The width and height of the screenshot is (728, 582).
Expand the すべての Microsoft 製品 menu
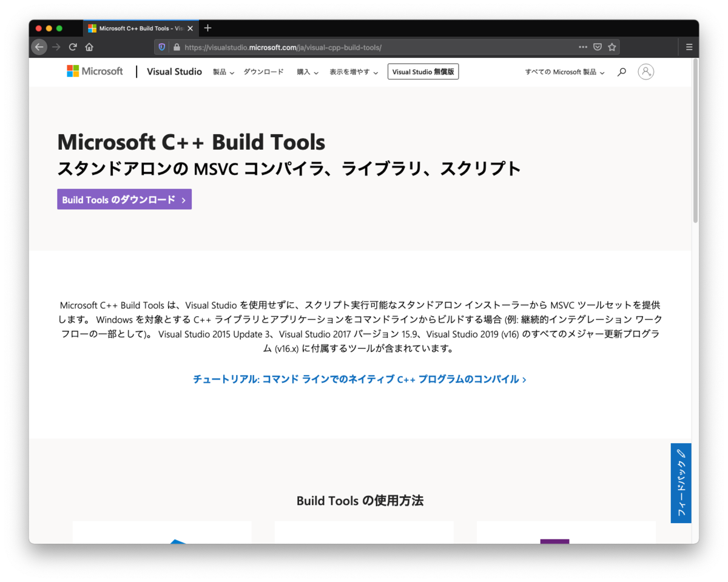click(x=564, y=72)
